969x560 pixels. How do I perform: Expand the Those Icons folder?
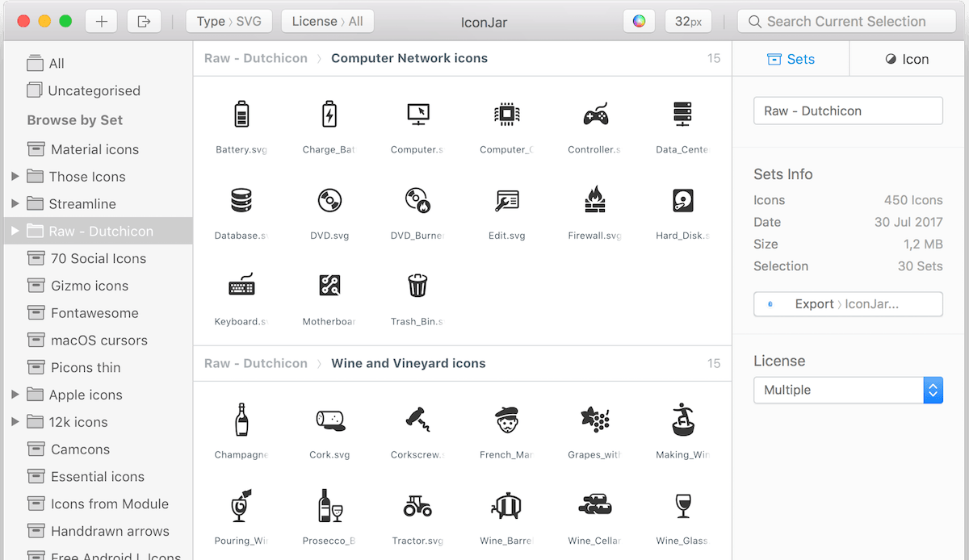(x=15, y=177)
